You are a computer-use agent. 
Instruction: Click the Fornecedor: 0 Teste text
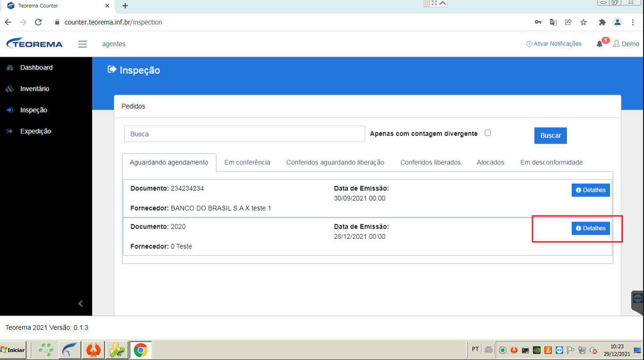pyautogui.click(x=161, y=247)
